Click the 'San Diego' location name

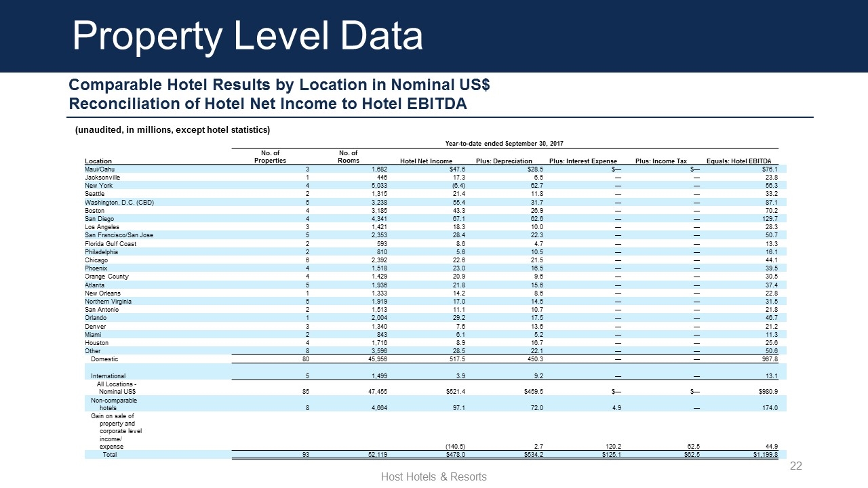click(99, 218)
